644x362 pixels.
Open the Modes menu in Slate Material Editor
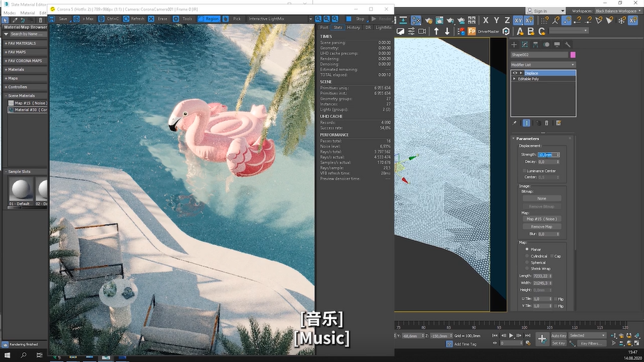[10, 13]
